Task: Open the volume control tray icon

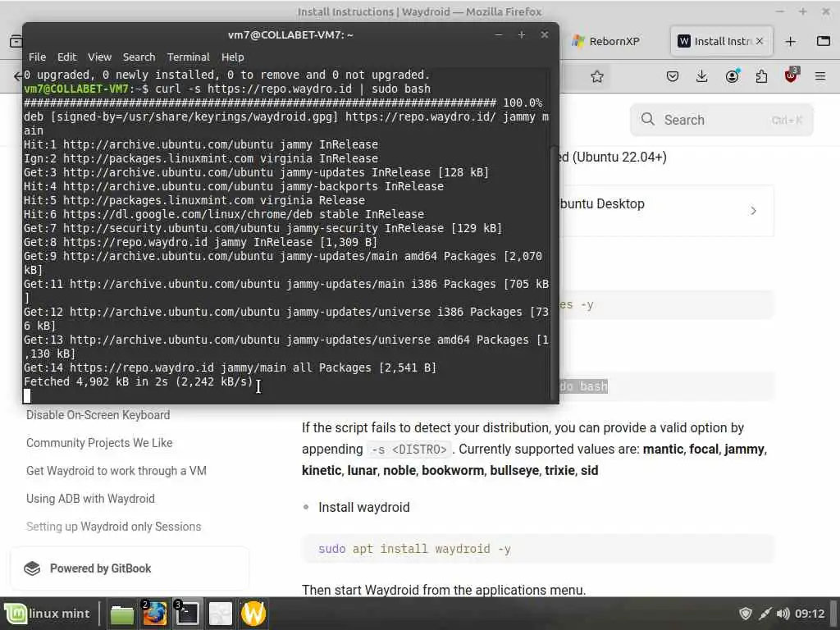Action: click(783, 614)
